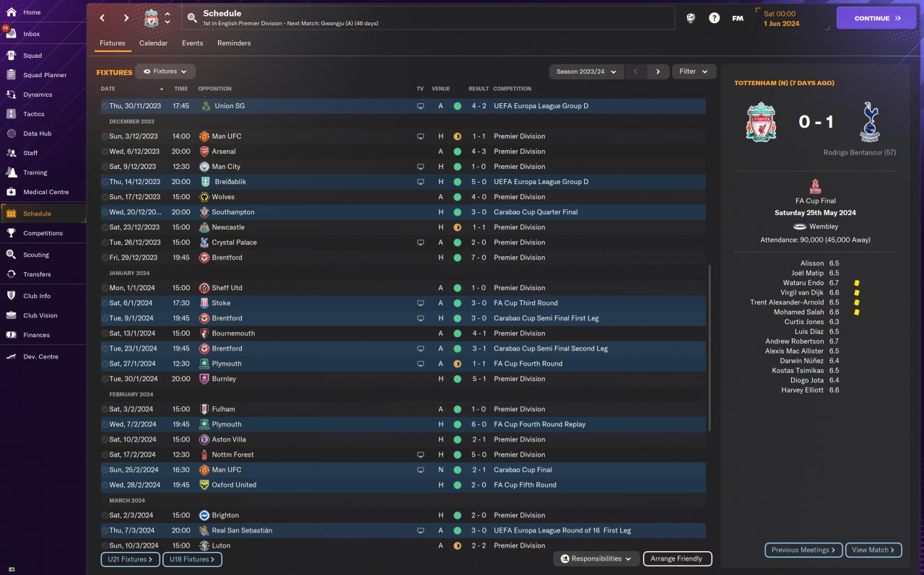Screen dimensions: 924x575
Task: Click the help question mark icon
Action: (x=714, y=18)
